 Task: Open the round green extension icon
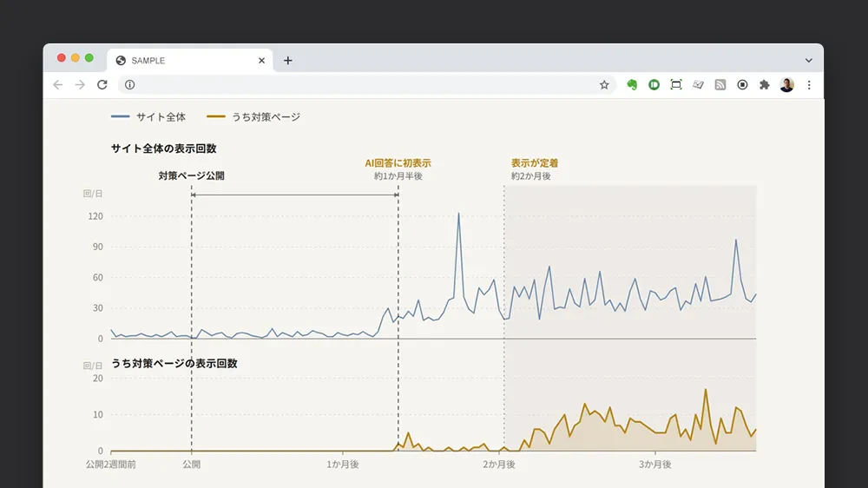[654, 85]
